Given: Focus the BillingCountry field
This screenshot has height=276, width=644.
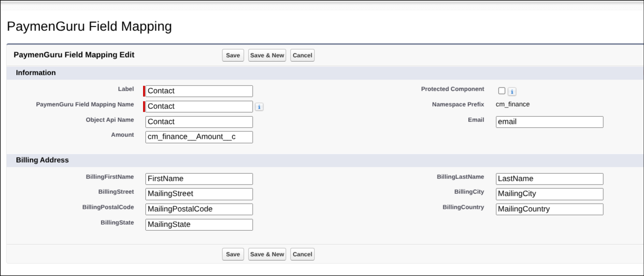Looking at the screenshot, I should pos(550,209).
